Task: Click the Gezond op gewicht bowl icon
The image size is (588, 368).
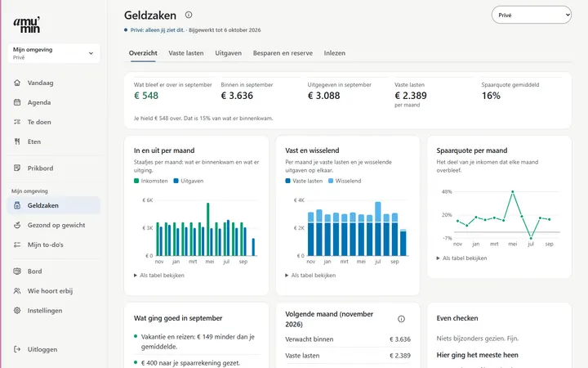Action: pyautogui.click(x=17, y=225)
